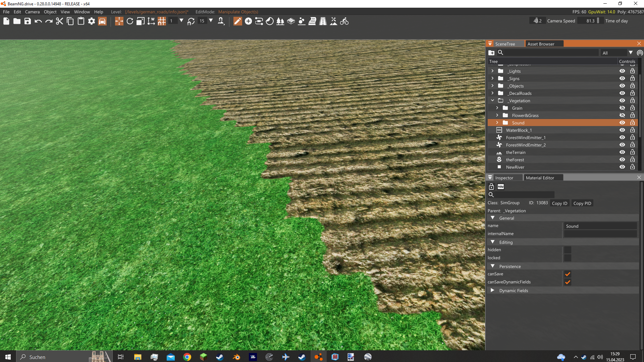Image resolution: width=644 pixels, height=362 pixels.
Task: Expand the Sound folder in the tree
Action: [497, 123]
